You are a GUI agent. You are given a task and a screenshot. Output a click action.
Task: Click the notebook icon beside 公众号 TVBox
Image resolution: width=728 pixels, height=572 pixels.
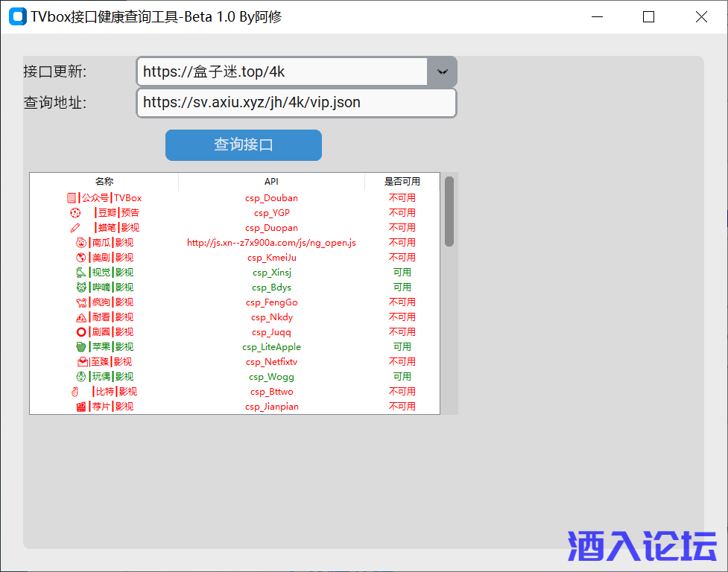pos(72,198)
